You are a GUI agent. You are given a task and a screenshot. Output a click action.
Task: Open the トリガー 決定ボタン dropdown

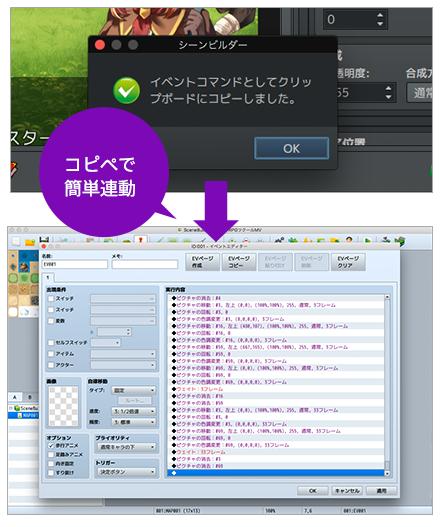tap(127, 472)
